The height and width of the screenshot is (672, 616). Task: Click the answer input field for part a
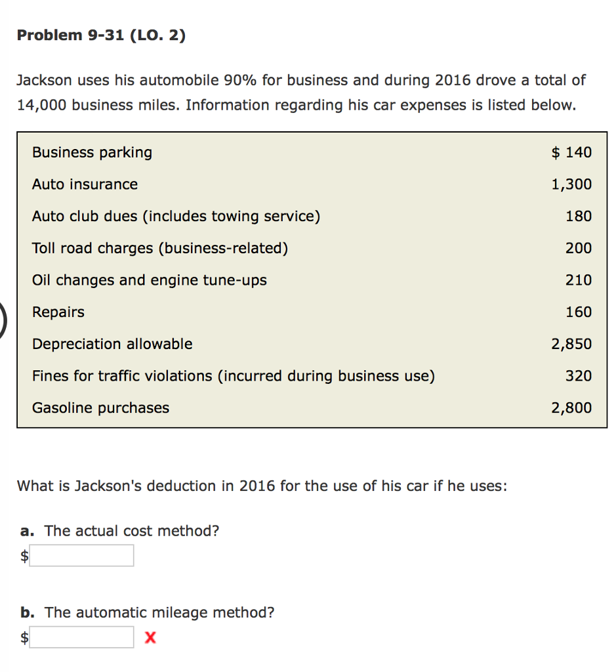pyautogui.click(x=81, y=555)
